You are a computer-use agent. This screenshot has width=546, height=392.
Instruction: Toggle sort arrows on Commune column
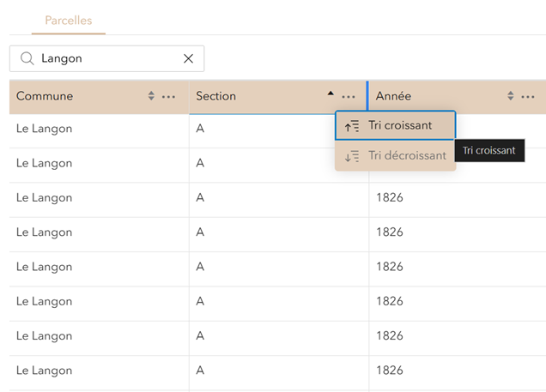pos(152,96)
